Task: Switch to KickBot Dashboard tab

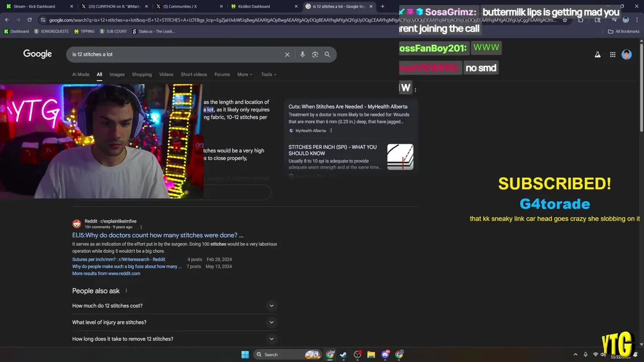Action: click(x=264, y=7)
